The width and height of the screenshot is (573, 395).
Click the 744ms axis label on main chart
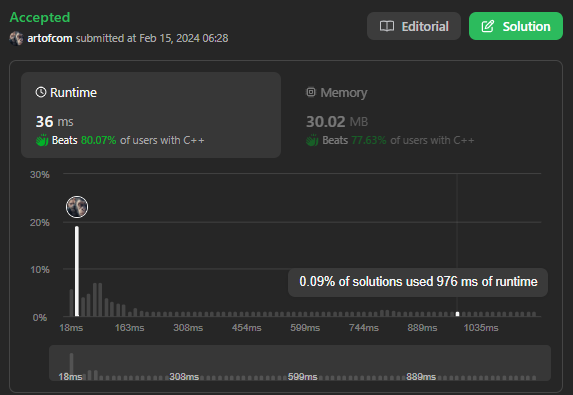[364, 328]
